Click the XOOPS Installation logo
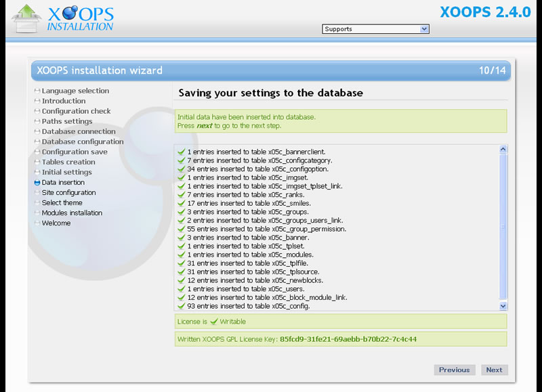Image resolution: width=542 pixels, height=392 pixels. pyautogui.click(x=63, y=18)
